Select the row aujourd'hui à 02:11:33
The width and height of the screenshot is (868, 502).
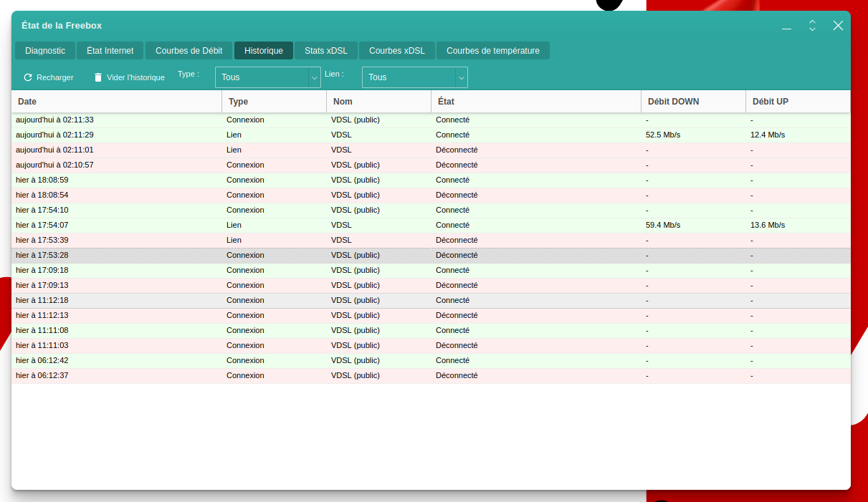coord(431,120)
